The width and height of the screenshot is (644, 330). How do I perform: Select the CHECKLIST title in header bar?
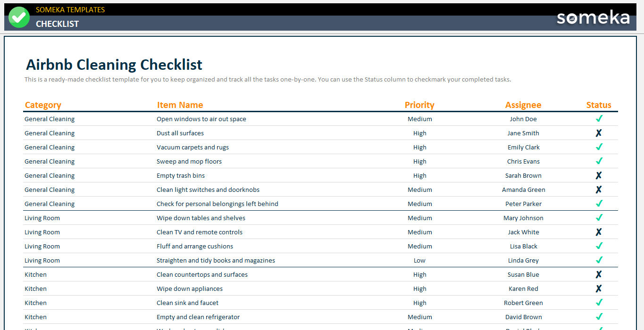click(57, 24)
